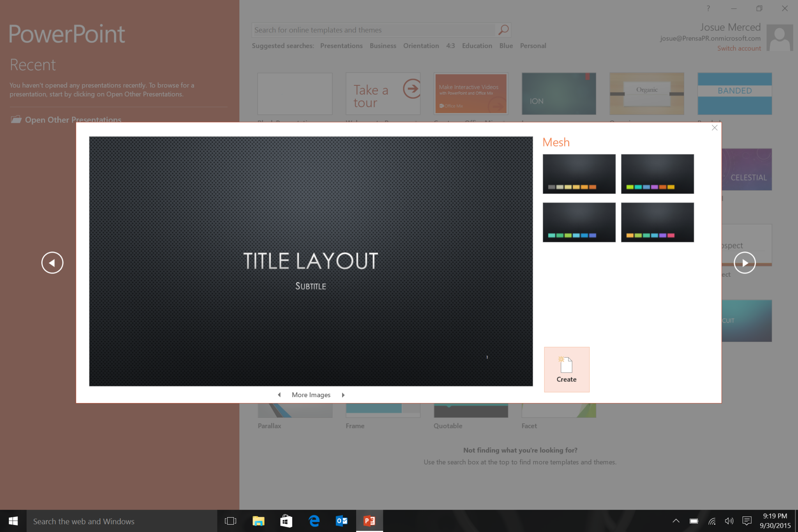The height and width of the screenshot is (532, 798).
Task: Select the Mesh variant with orange-pink color bars
Action: tap(657, 222)
